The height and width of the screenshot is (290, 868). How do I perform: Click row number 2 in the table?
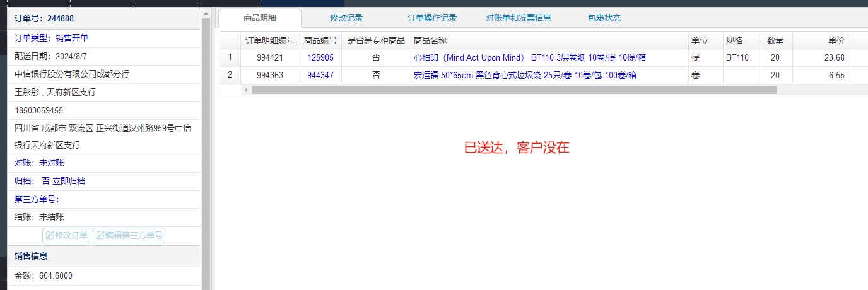tap(230, 75)
